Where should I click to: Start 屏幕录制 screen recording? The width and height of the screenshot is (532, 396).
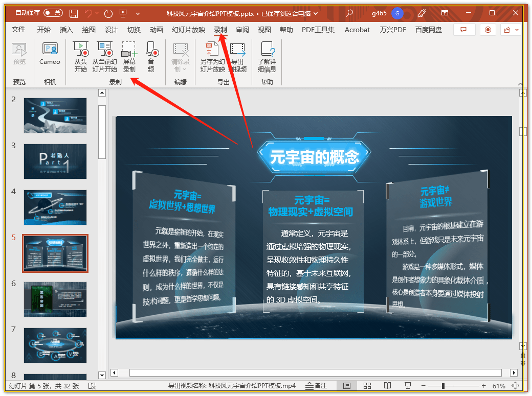129,57
